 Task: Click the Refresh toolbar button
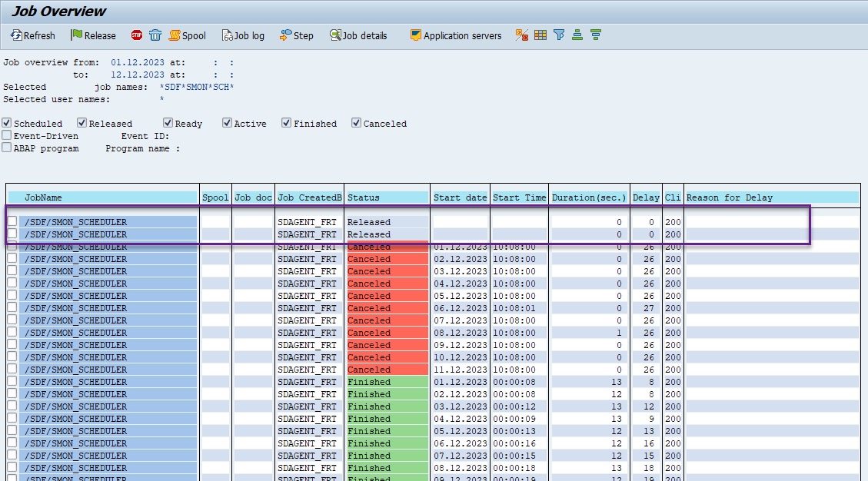coord(32,35)
